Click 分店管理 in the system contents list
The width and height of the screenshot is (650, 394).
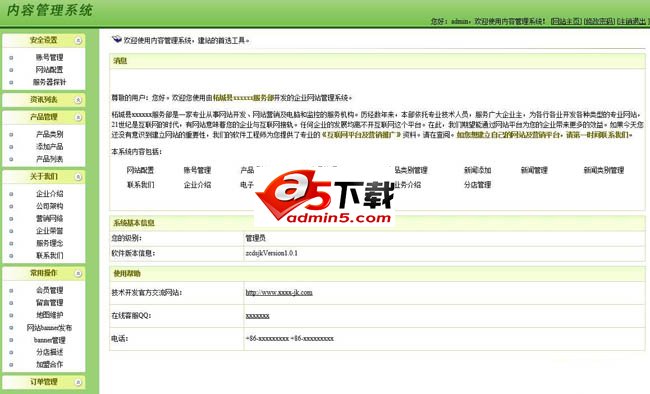[x=478, y=185]
